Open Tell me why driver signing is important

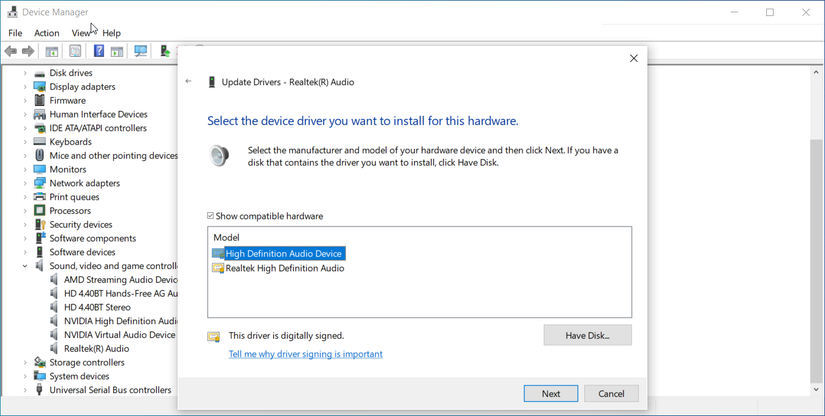click(306, 354)
